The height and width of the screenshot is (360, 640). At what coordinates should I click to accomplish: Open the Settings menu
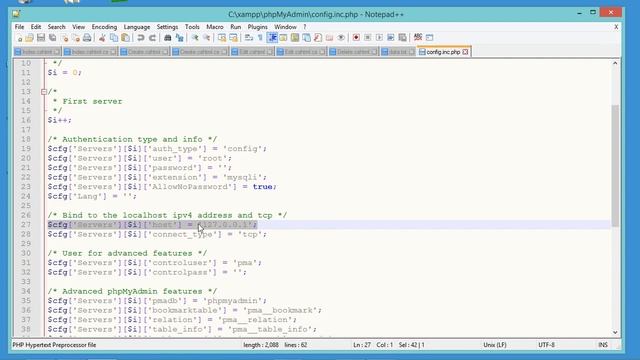167,27
